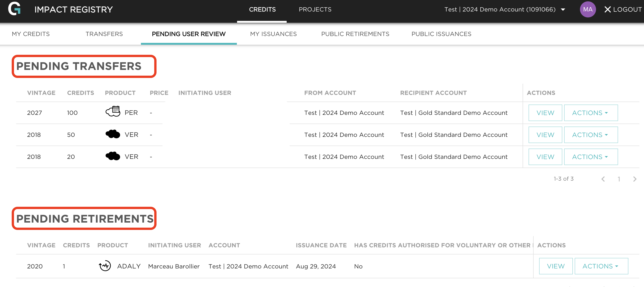Switch to the My Credits tab
Image resolution: width=644 pixels, height=287 pixels.
31,34
